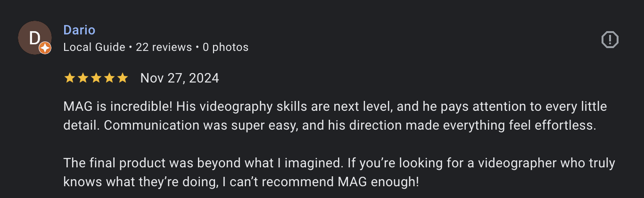The width and height of the screenshot is (644, 198).
Task: Click the line starting 'detail. Communication was'
Action: [330, 126]
